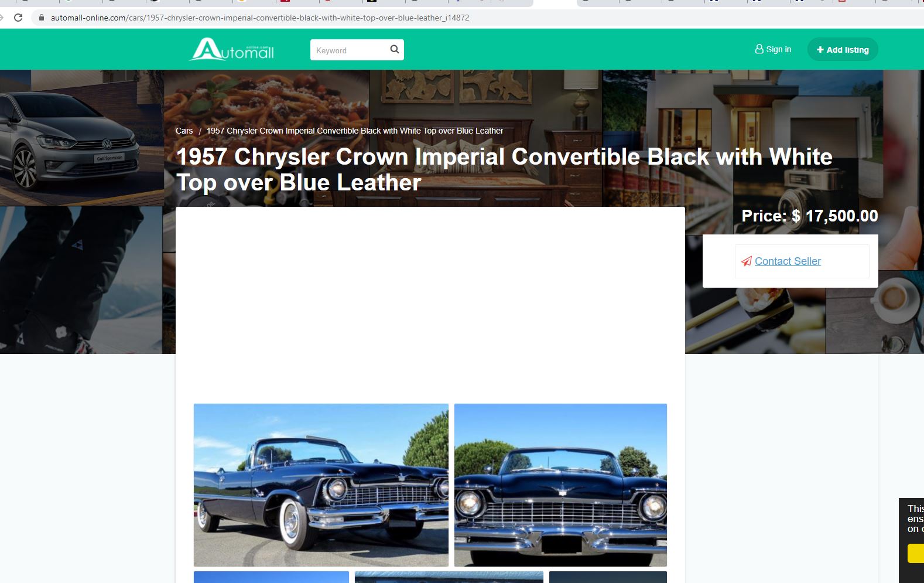Image resolution: width=924 pixels, height=583 pixels.
Task: Open the side-view Chrysler convertible photo
Action: [321, 485]
